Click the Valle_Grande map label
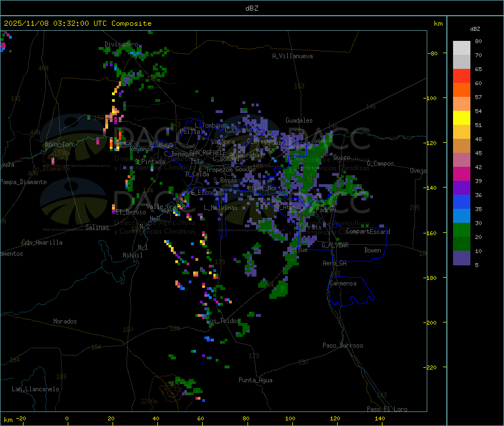The height and width of the screenshot is (426, 504). coord(166,206)
